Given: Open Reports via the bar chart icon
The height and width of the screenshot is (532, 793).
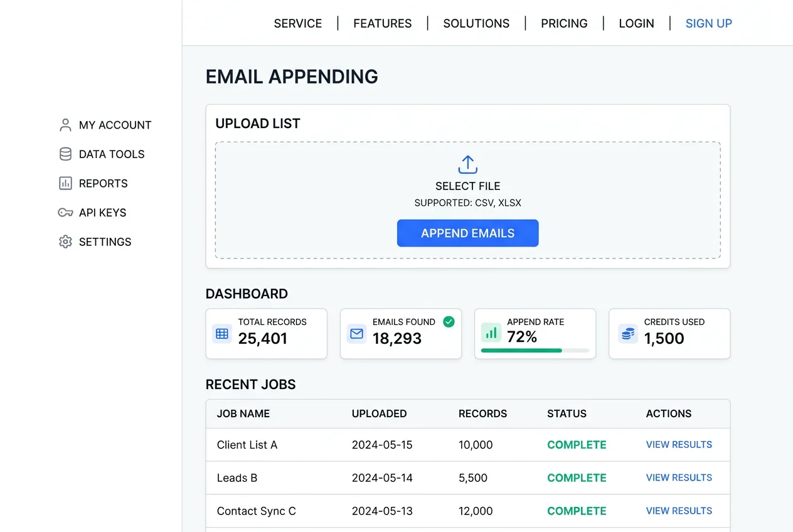Looking at the screenshot, I should click(66, 183).
